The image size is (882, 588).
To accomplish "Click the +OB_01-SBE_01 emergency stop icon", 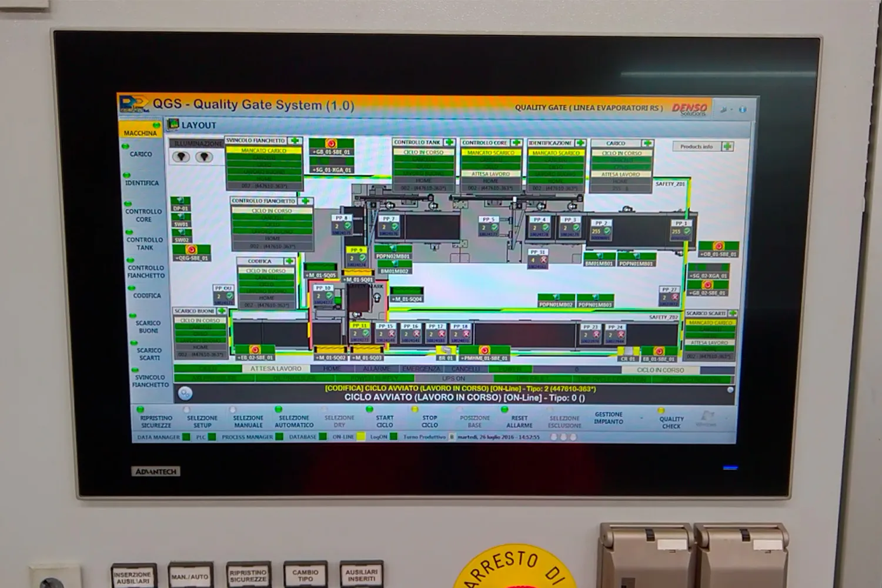I will click(719, 246).
